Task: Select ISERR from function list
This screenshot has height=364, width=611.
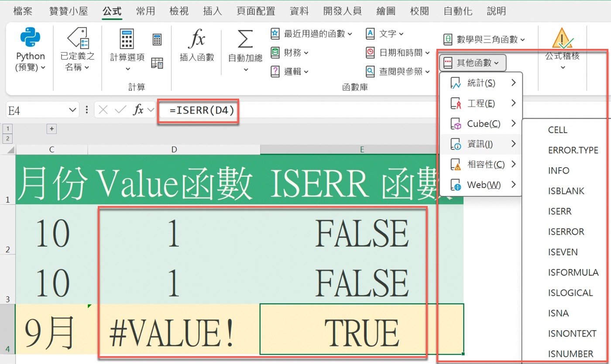Action: [x=560, y=211]
